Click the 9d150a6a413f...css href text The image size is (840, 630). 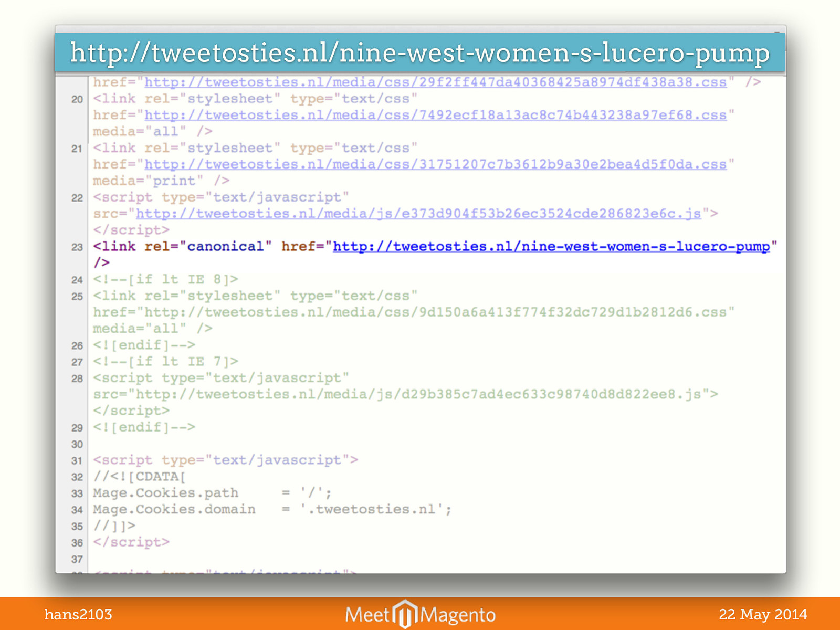pyautogui.click(x=414, y=312)
